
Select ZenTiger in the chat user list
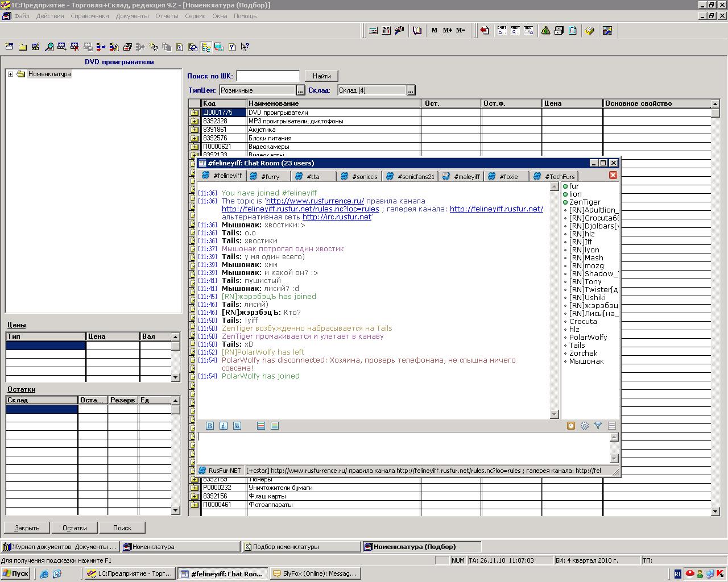pos(585,202)
